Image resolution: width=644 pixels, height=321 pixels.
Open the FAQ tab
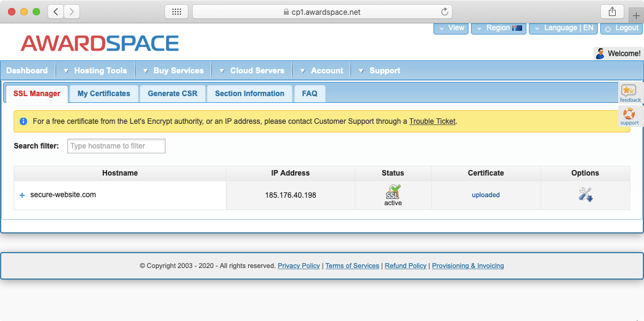tap(310, 94)
